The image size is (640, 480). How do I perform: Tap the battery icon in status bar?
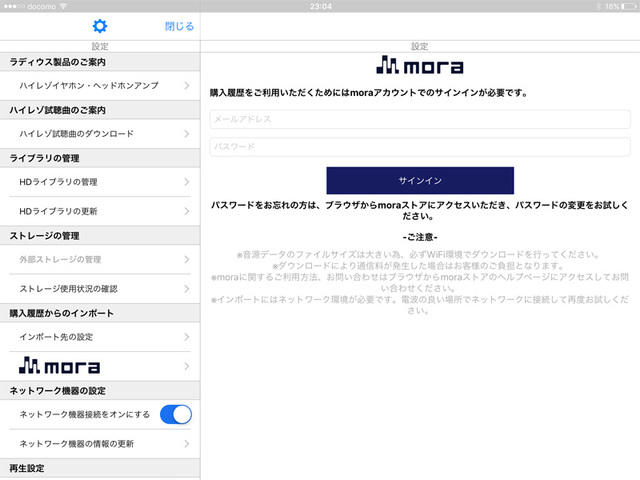(626, 5)
